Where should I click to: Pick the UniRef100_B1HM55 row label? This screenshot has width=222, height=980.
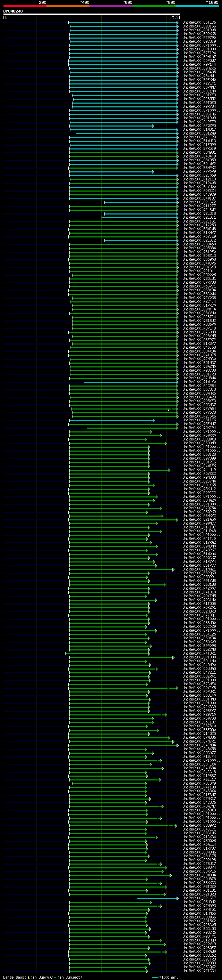pos(199,913)
